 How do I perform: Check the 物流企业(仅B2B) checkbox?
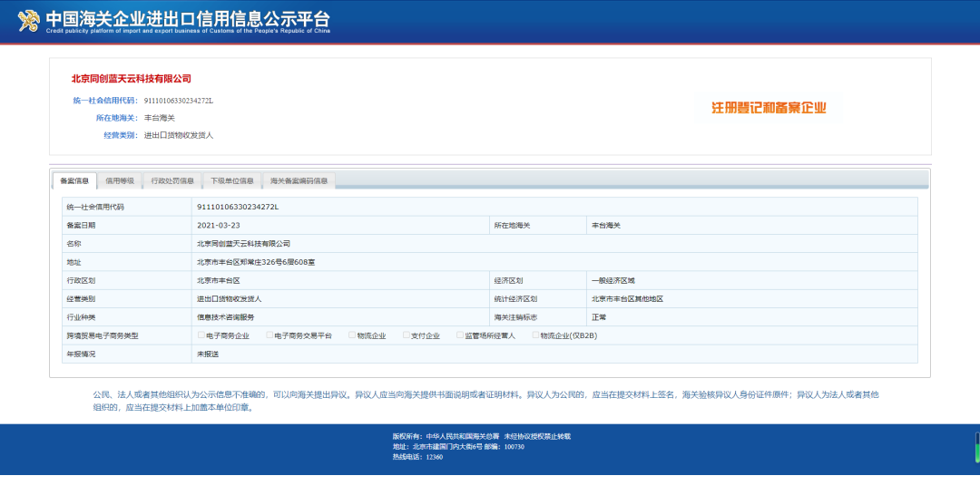pos(535,335)
